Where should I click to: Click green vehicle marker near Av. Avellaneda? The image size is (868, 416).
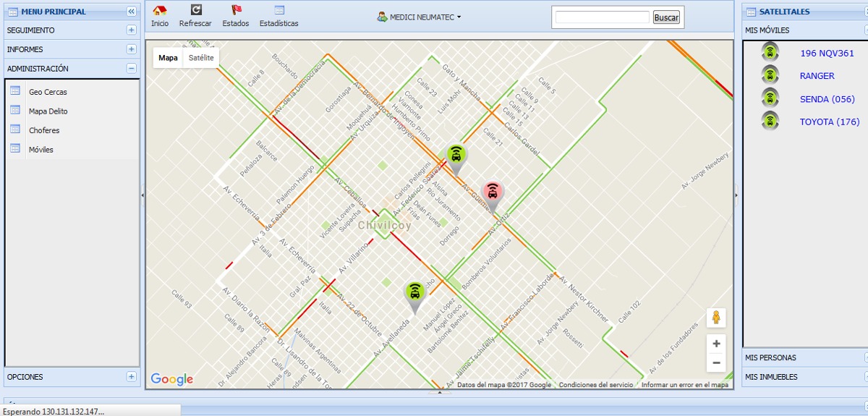414,297
